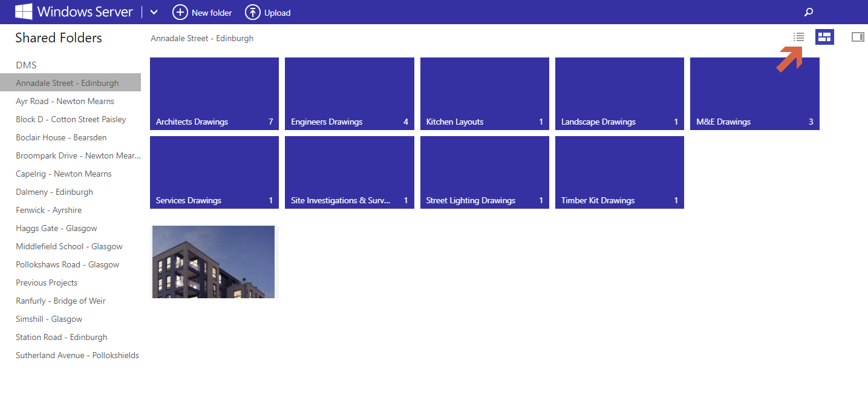This screenshot has height=415, width=868.
Task: Switch to list view
Action: coord(798,37)
